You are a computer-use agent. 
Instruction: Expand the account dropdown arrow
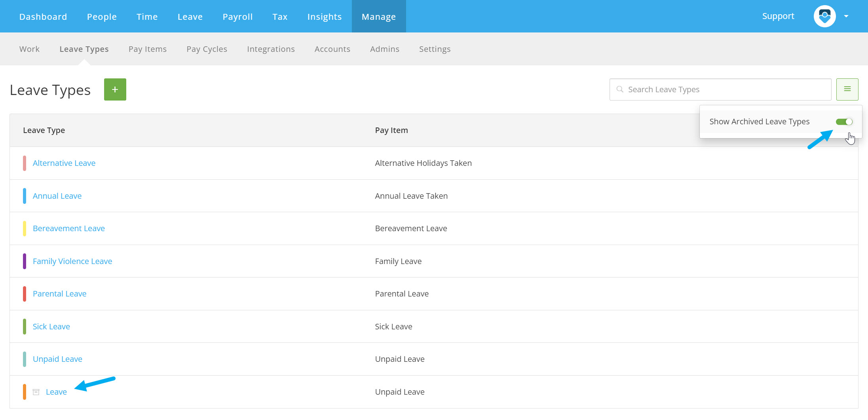(846, 16)
